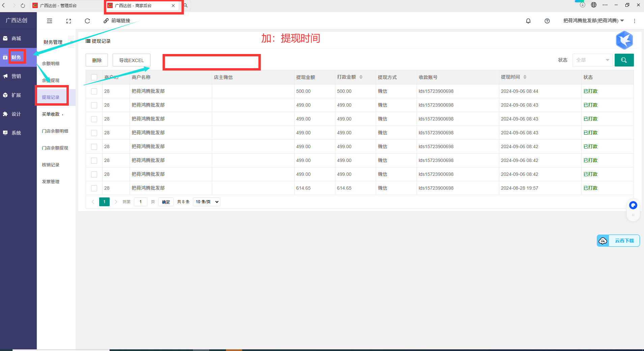Open the 10 条/页 page size dropdown
The height and width of the screenshot is (351, 644).
pyautogui.click(x=206, y=202)
